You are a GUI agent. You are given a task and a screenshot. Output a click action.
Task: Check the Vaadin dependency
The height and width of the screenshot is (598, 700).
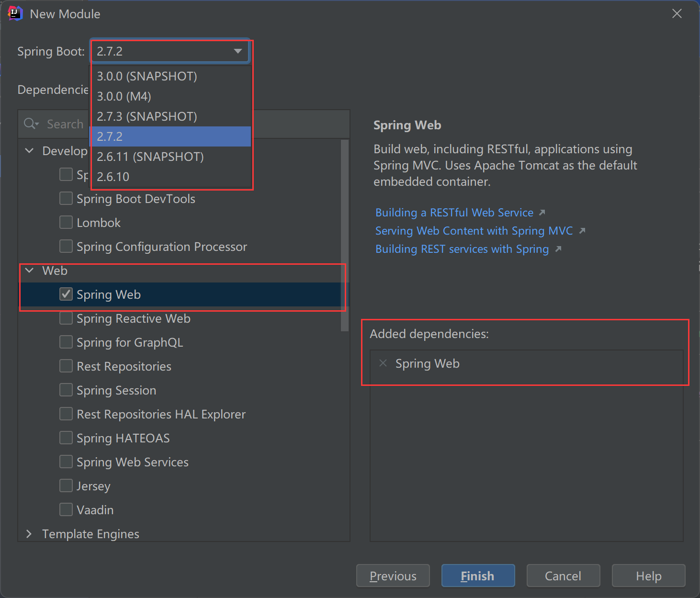point(66,509)
